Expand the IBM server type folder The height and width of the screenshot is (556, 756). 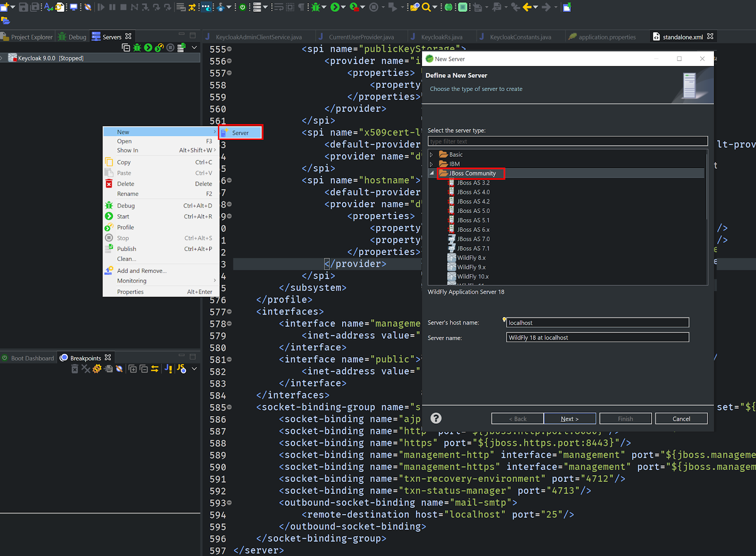[432, 164]
